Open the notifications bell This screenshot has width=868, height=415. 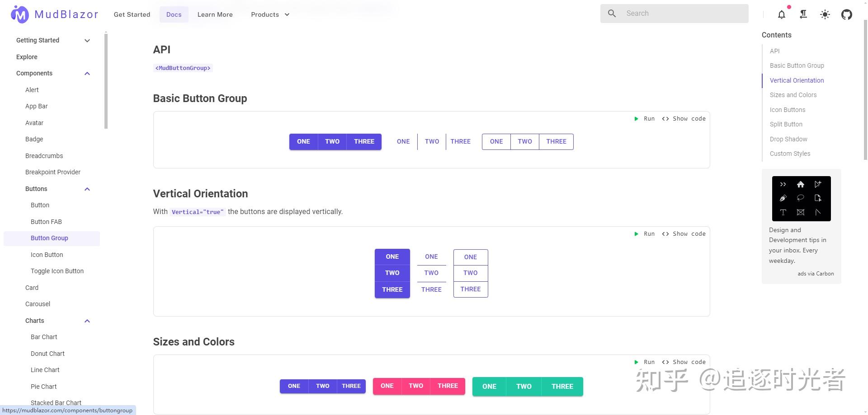tap(782, 14)
